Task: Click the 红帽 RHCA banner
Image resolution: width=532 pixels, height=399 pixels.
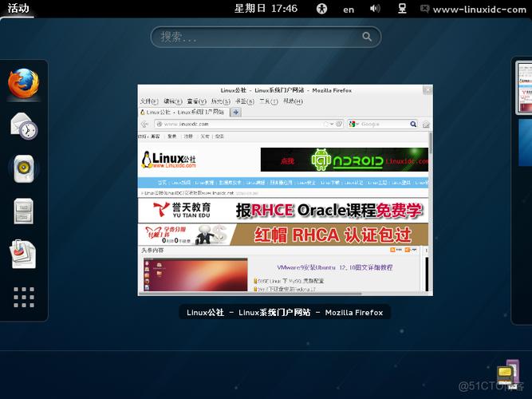Action: point(283,235)
